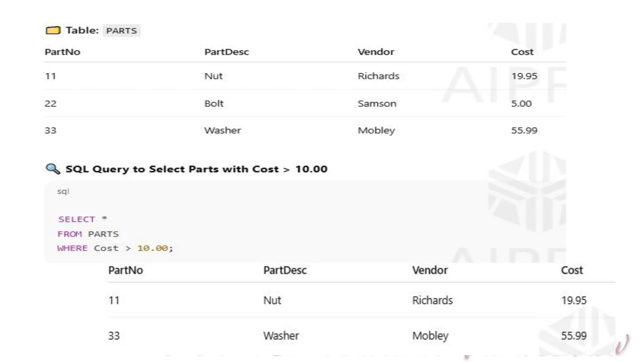Click the FROM keyword in the query
Screen dimensions: 644x362
click(x=70, y=234)
